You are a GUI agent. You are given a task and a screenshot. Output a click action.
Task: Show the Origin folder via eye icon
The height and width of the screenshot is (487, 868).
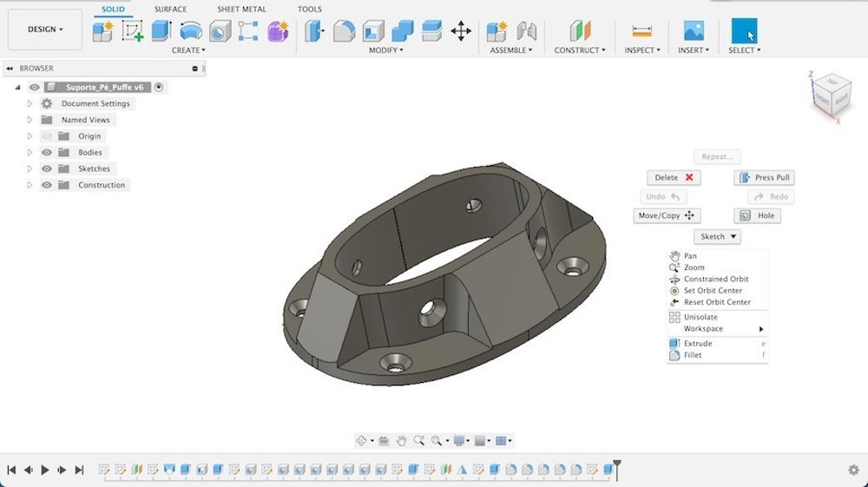[x=47, y=136]
